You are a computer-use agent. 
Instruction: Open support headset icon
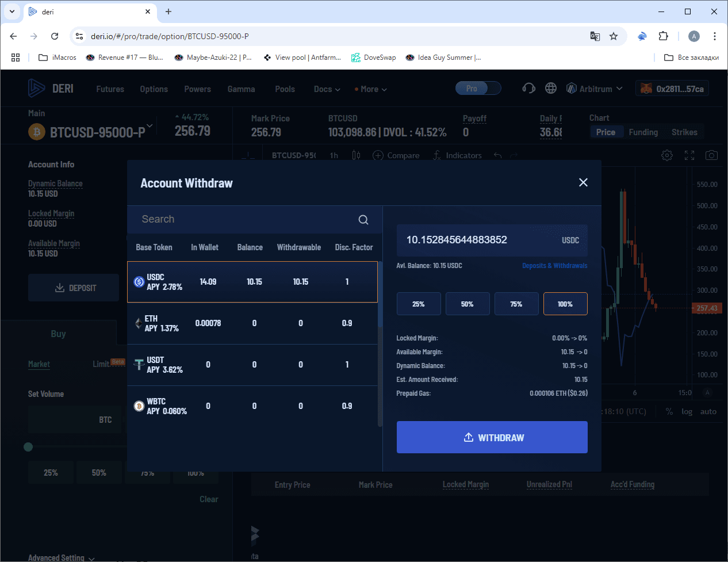point(528,88)
